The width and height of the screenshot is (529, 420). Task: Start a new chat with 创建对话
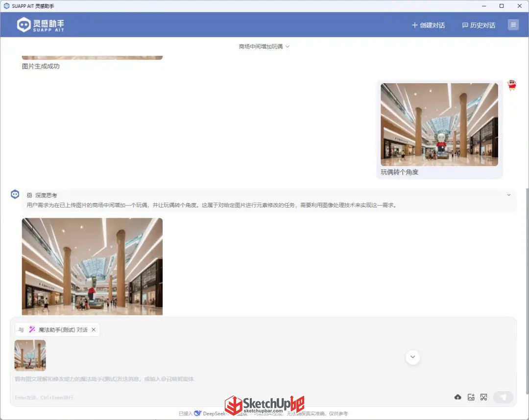click(x=428, y=25)
